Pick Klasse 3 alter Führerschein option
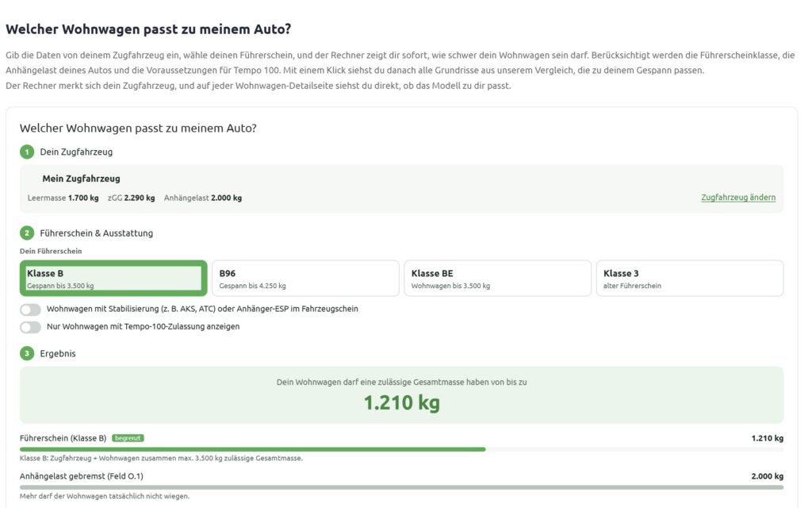The height and width of the screenshot is (508, 812). pyautogui.click(x=690, y=279)
